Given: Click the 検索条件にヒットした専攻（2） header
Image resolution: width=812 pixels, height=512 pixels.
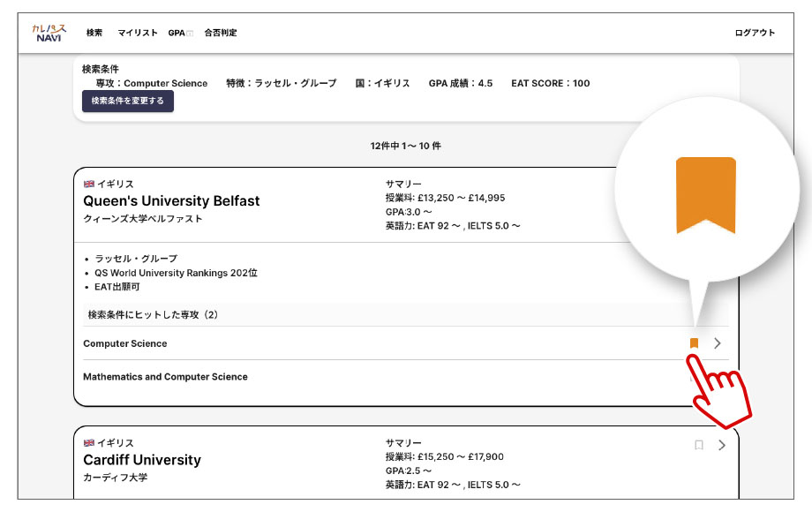Looking at the screenshot, I should (x=154, y=314).
